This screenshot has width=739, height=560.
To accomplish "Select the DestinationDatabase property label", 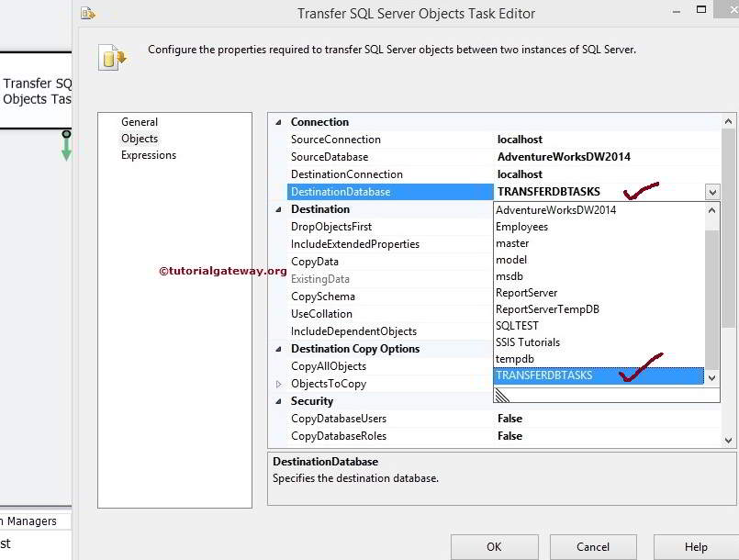I will click(390, 192).
